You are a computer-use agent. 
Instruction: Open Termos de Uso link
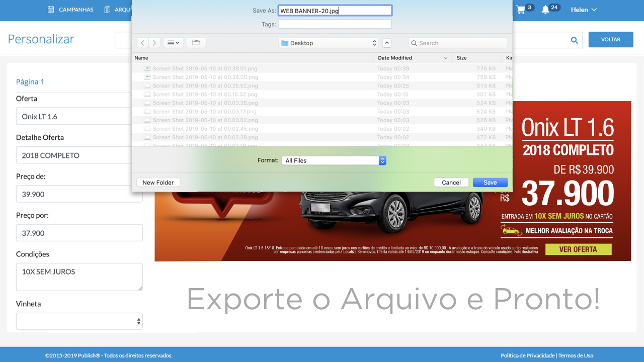576,355
